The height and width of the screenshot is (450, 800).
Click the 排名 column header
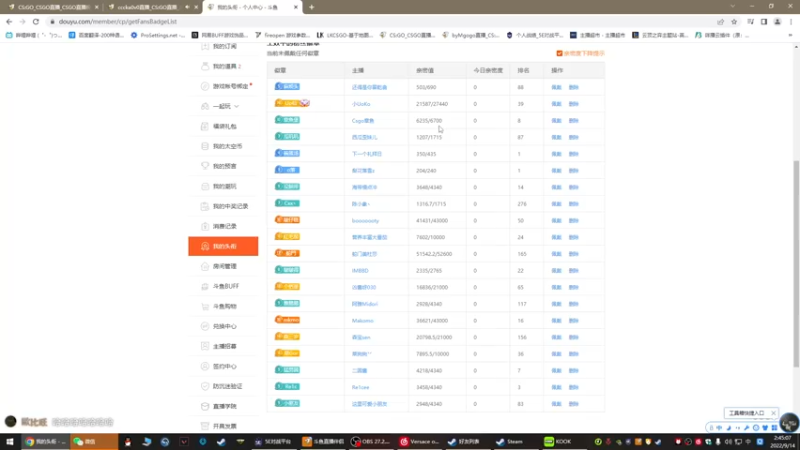click(x=523, y=70)
